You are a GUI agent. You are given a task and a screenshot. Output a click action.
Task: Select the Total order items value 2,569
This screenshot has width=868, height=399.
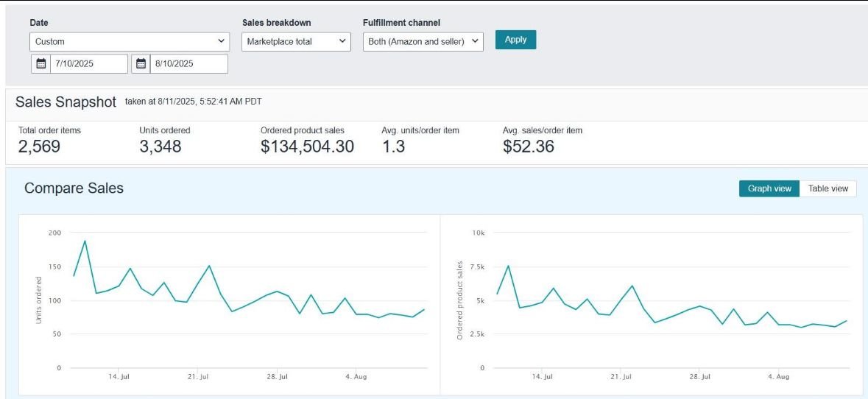39,146
